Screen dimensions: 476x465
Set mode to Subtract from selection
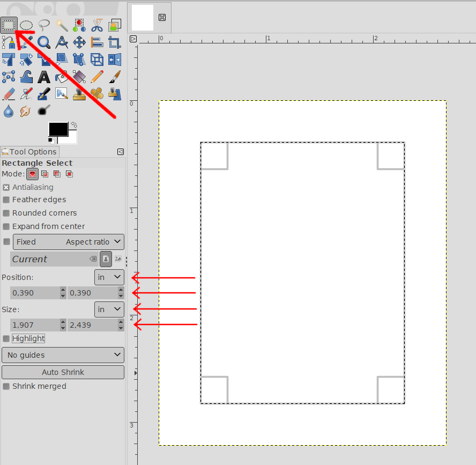57,174
